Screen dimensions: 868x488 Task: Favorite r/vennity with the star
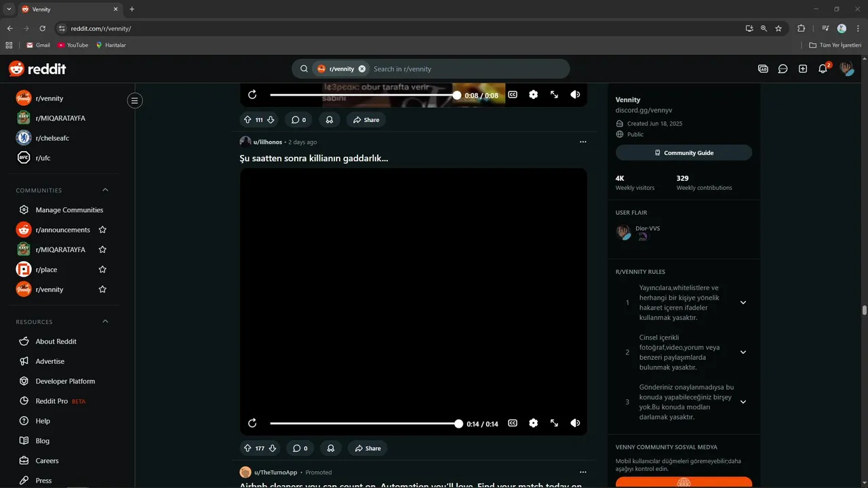click(102, 289)
